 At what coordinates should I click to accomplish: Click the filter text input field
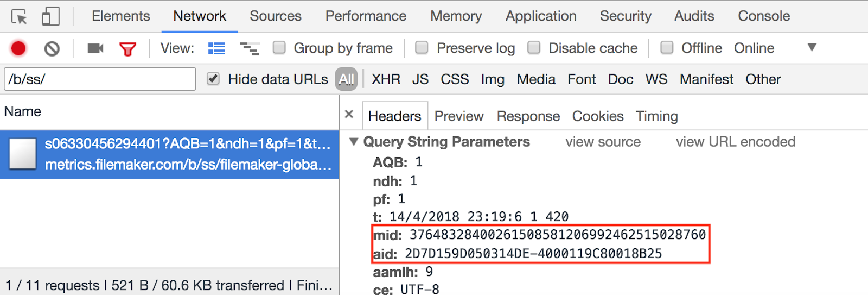tap(100, 79)
